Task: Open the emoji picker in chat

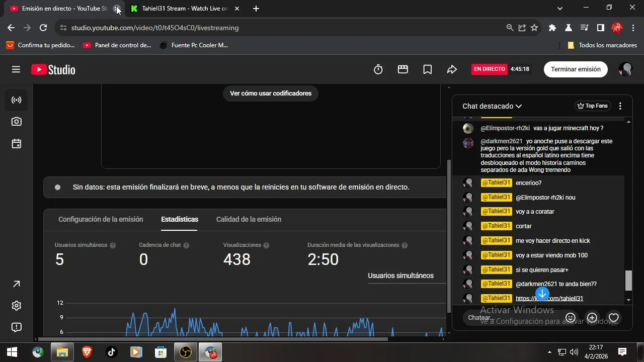Action: tap(571, 318)
